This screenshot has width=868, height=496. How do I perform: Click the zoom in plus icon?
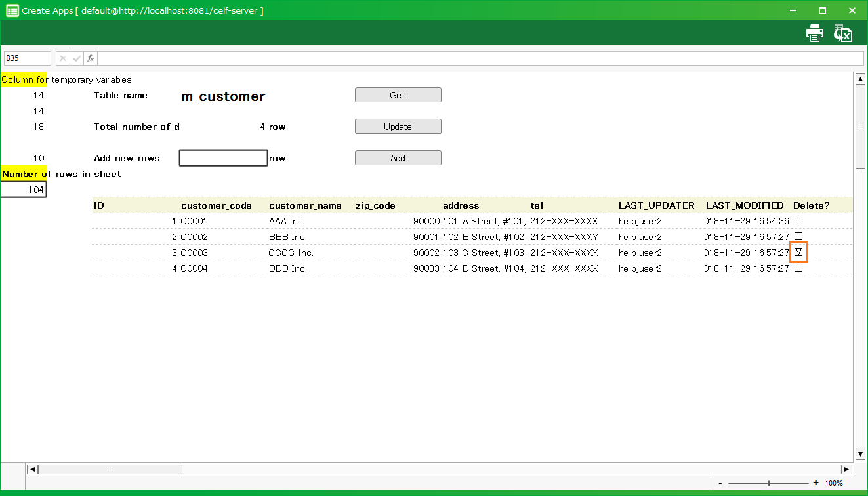(816, 483)
